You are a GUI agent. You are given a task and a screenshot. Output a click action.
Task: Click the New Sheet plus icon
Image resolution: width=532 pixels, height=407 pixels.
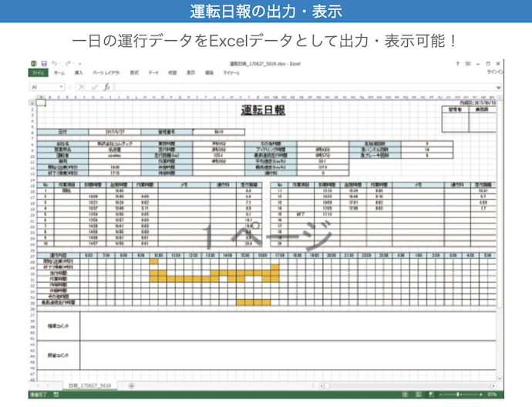pos(131,385)
